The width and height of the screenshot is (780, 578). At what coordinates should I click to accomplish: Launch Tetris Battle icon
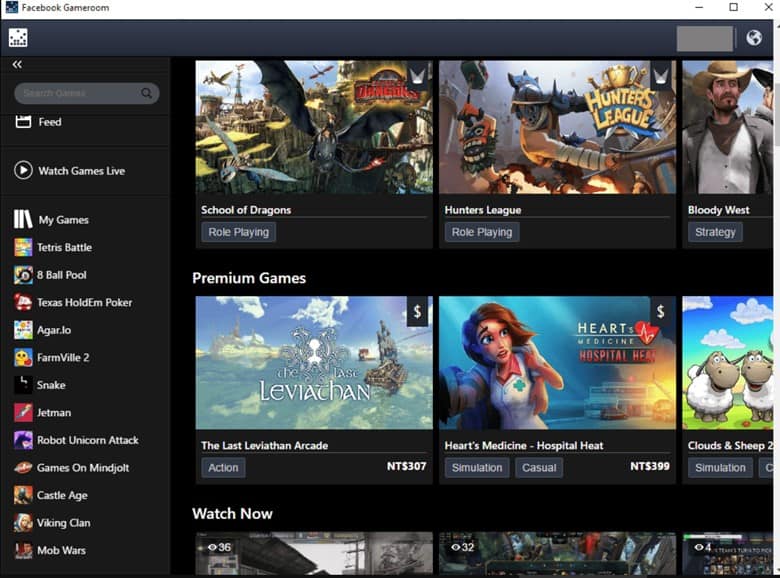coord(23,247)
